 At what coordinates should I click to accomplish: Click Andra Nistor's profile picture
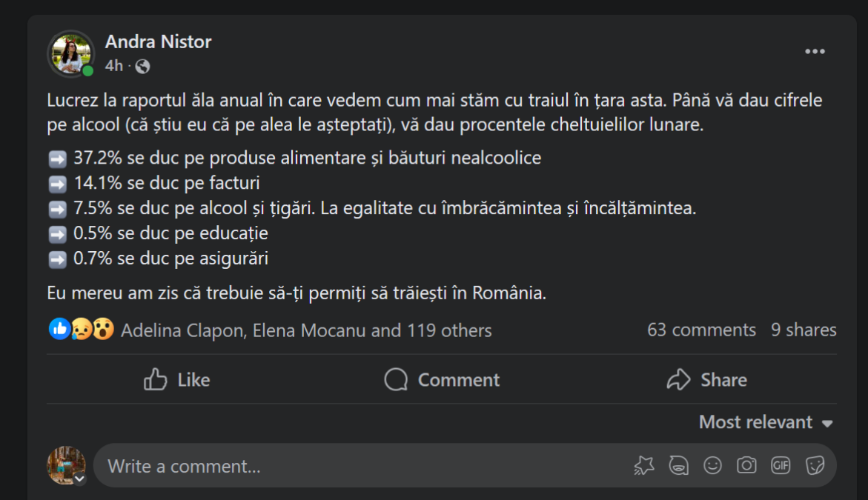click(70, 53)
